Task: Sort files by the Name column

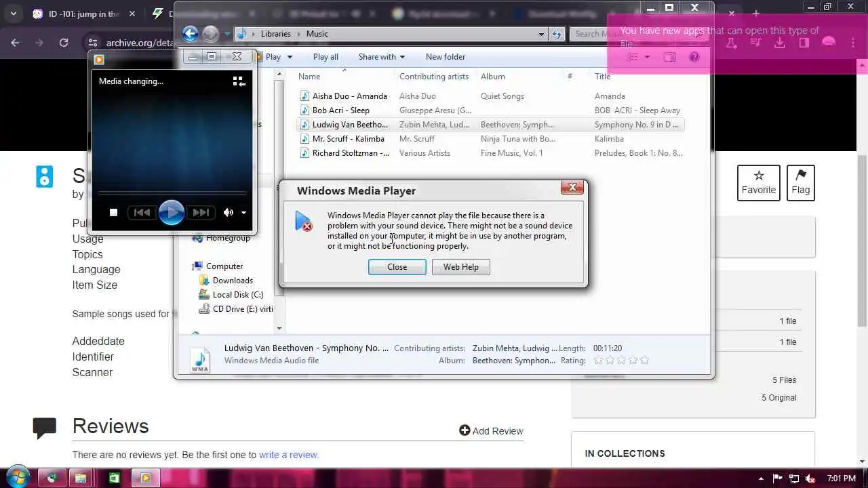Action: tap(309, 77)
